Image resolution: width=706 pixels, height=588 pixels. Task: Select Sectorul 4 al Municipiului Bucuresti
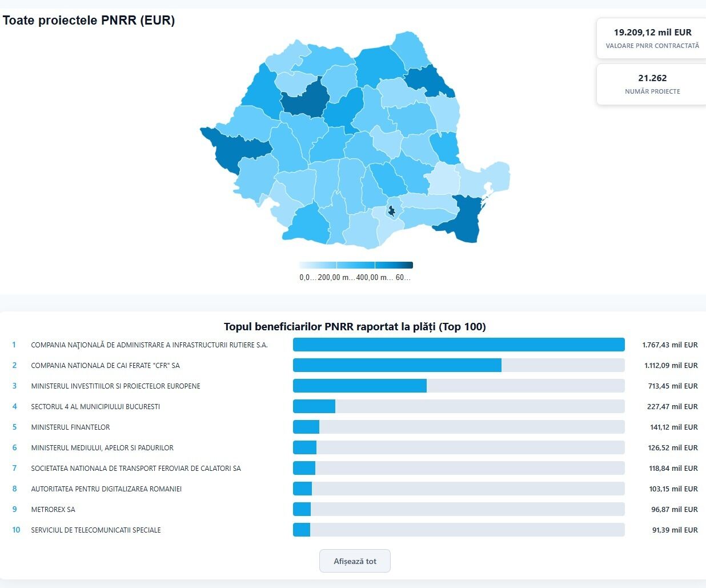pyautogui.click(x=95, y=407)
